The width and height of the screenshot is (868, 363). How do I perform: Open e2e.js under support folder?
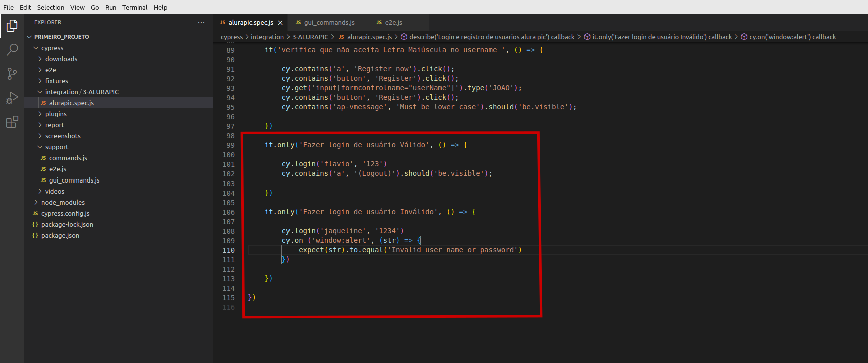tap(119, 169)
